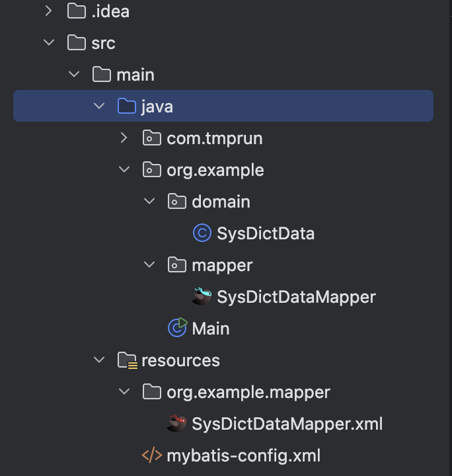Click the .idea folder icon
Image resolution: width=452 pixels, height=476 pixels.
77,11
